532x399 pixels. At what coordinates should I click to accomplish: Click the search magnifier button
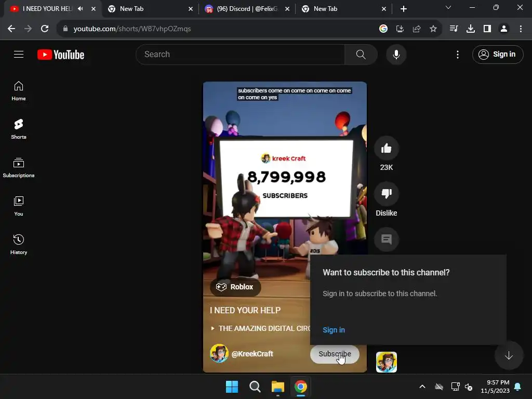coord(361,54)
